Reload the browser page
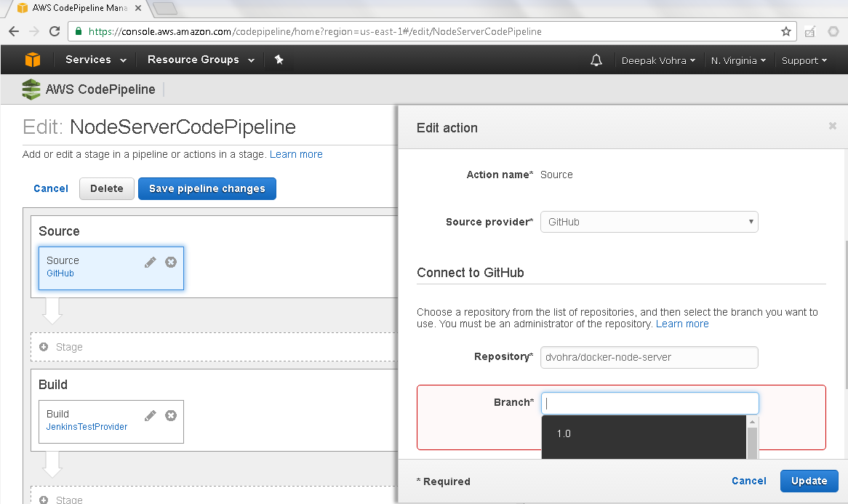The height and width of the screenshot is (504, 848). coord(54,31)
